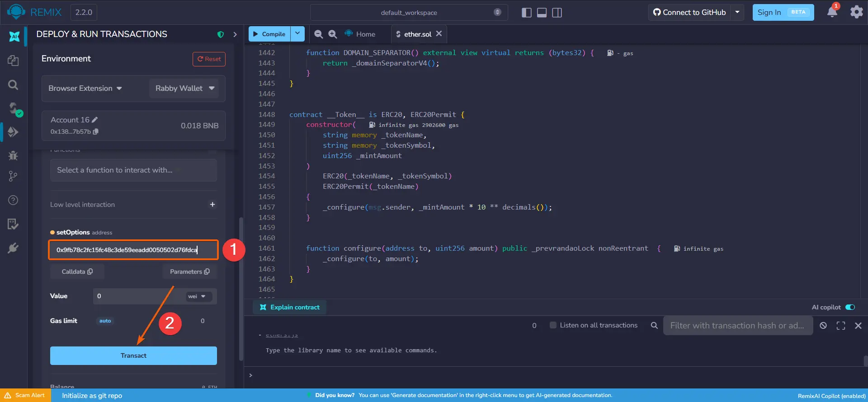
Task: Open the Rabby Wallet dropdown
Action: [x=184, y=89]
